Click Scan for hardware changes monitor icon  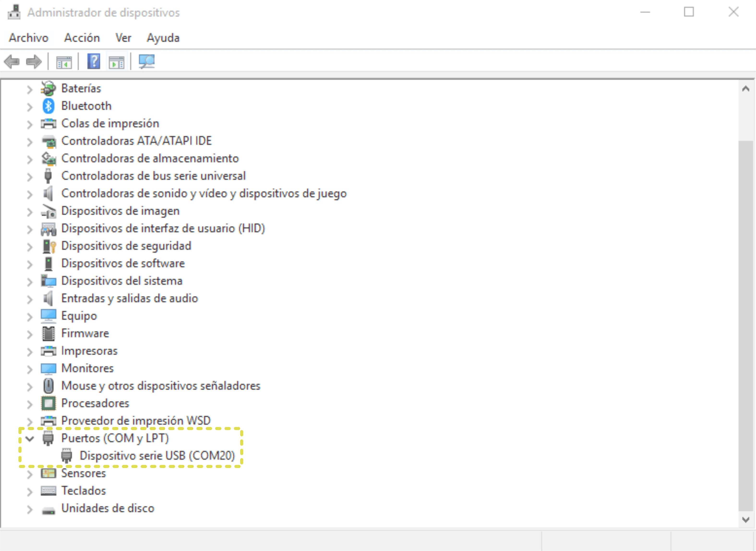point(147,62)
